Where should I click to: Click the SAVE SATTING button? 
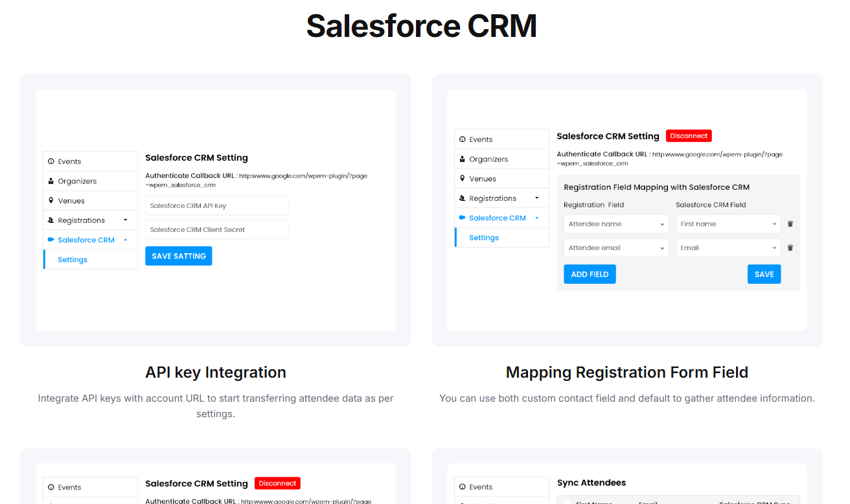[x=179, y=256]
